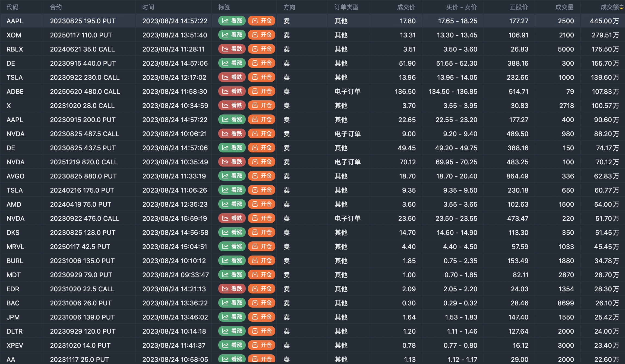Click 开仓 tag in DKS row

[262, 232]
